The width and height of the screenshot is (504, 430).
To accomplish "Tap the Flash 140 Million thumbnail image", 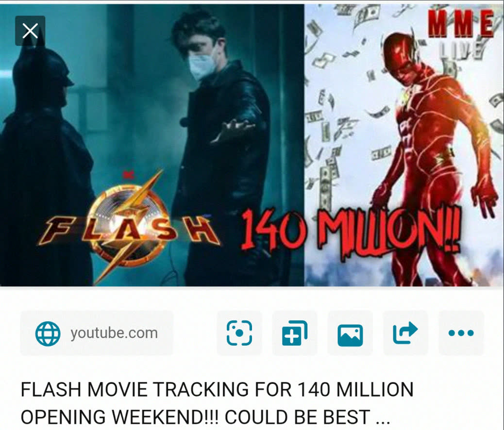I will click(252, 145).
